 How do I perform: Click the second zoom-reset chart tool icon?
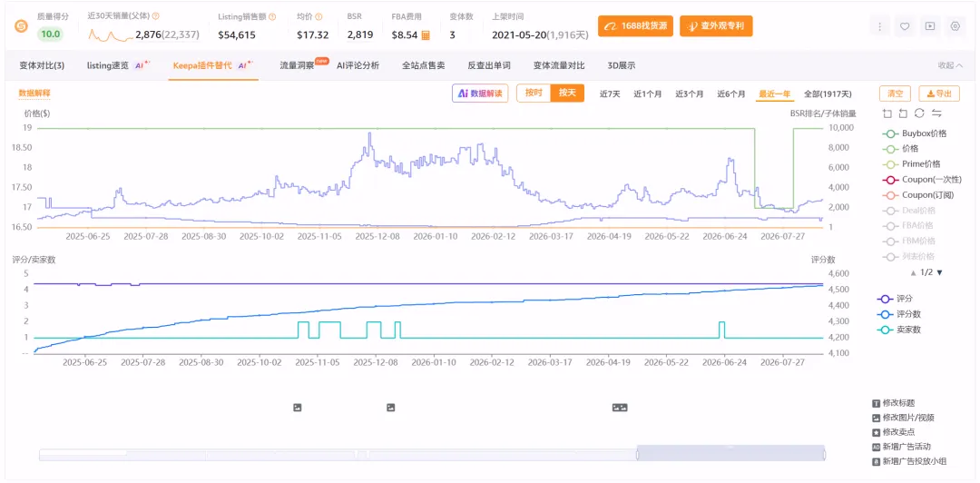(x=903, y=113)
